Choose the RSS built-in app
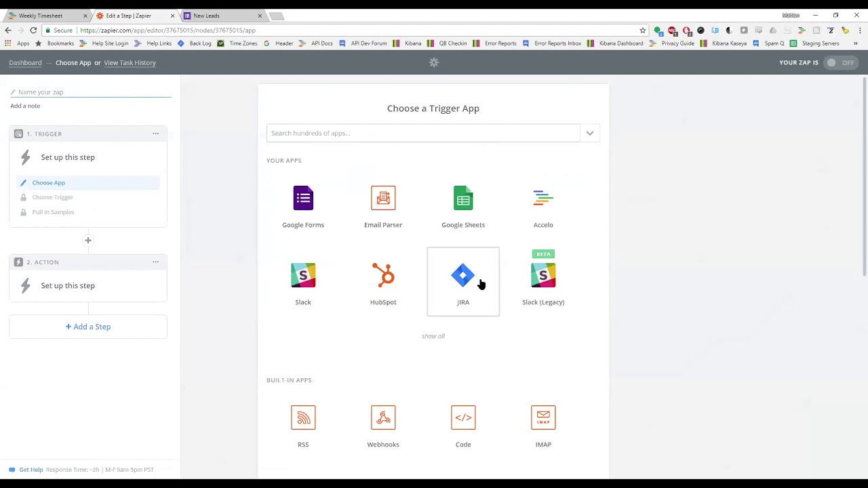 pyautogui.click(x=303, y=418)
